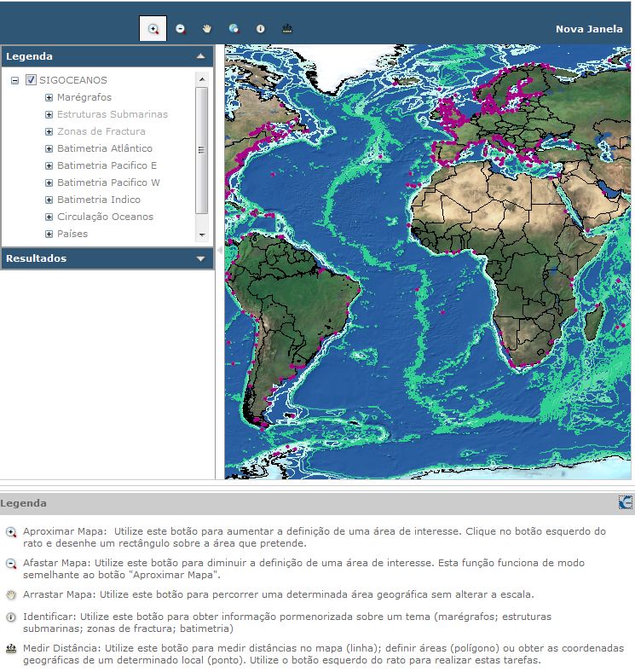Click the 'Identificar:' description text
Screen dimensions: 635x672
(x=287, y=623)
